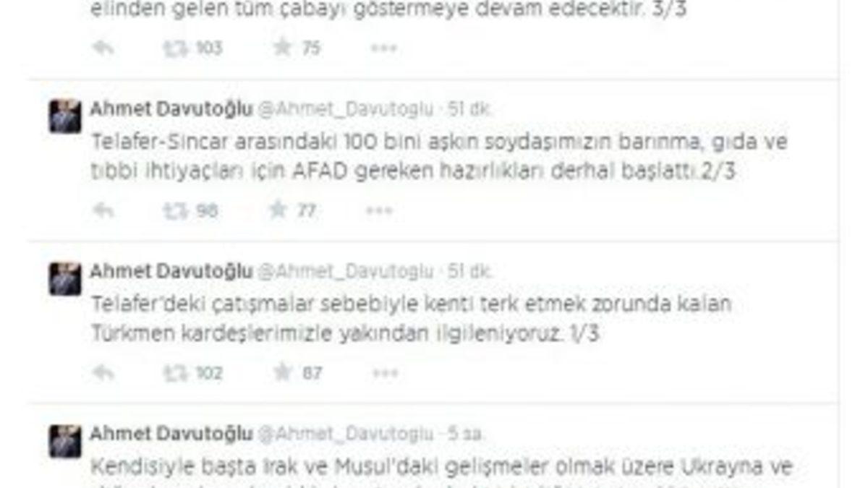Favorite the AFAD tweet with 77 stars
The image size is (868, 488).
pyautogui.click(x=278, y=210)
